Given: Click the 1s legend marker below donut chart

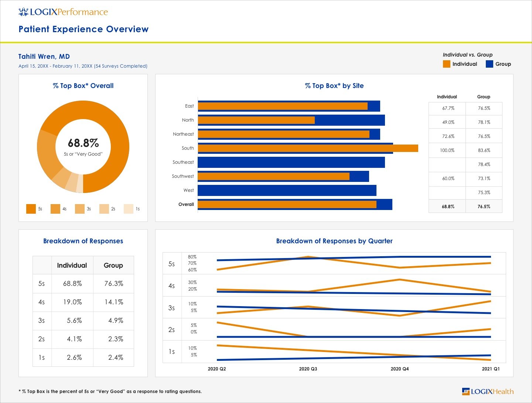Looking at the screenshot, I should 128,209.
